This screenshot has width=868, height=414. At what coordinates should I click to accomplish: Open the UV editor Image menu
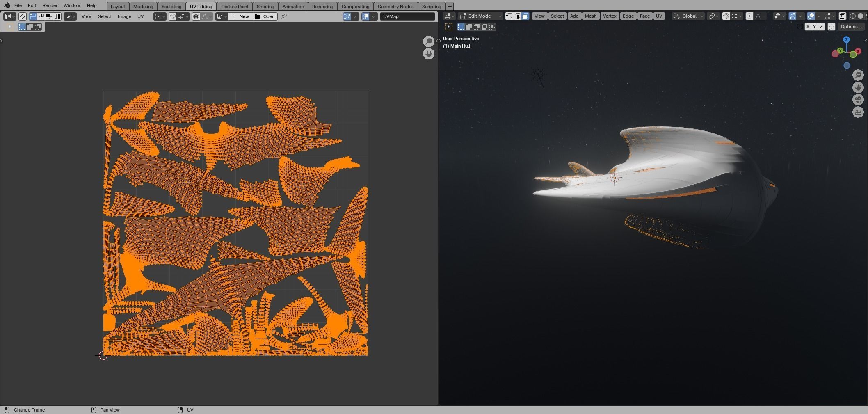pyautogui.click(x=124, y=16)
